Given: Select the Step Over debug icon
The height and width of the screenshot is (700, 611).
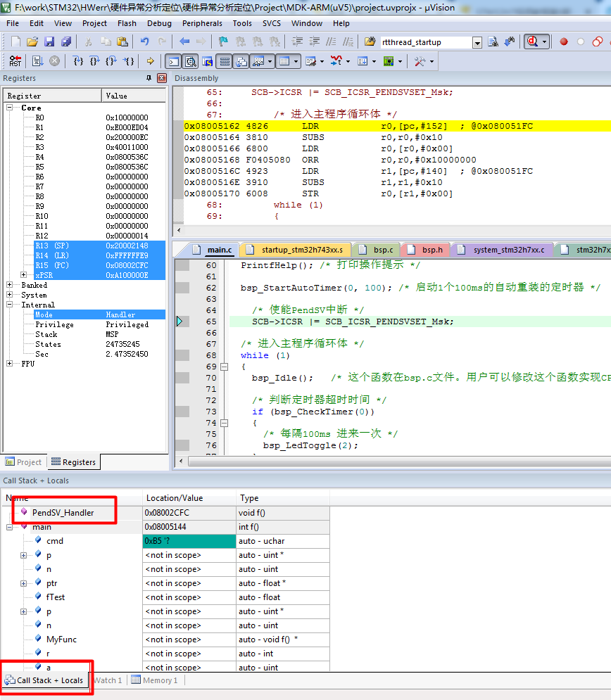Looking at the screenshot, I should [x=94, y=61].
